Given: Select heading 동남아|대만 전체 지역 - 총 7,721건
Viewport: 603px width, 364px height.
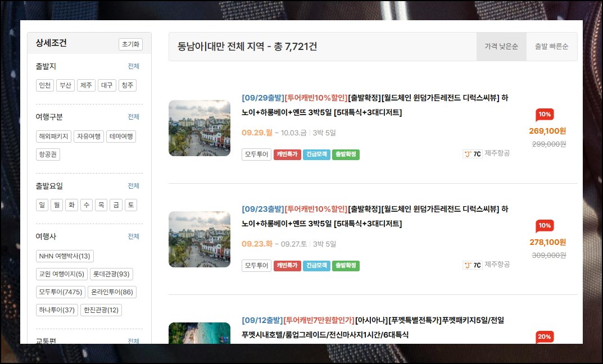Looking at the screenshot, I should (x=247, y=47).
